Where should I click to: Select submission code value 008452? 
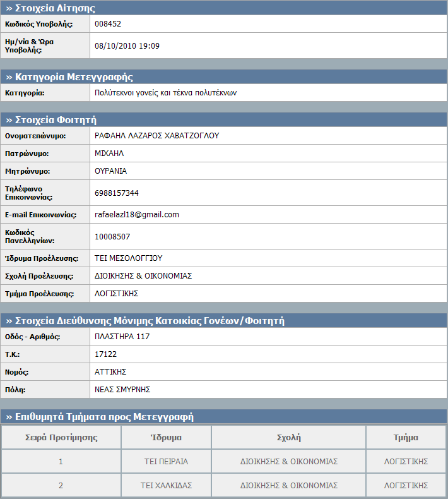coord(108,24)
